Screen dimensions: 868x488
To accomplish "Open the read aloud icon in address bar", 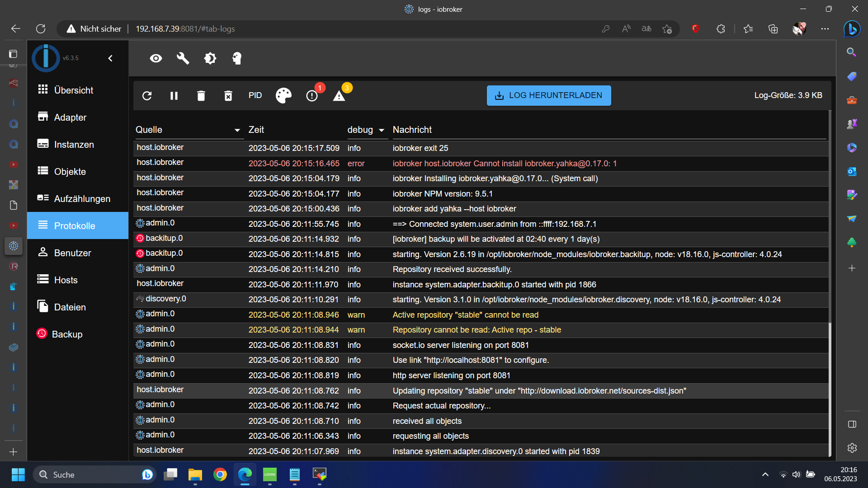I will [626, 29].
